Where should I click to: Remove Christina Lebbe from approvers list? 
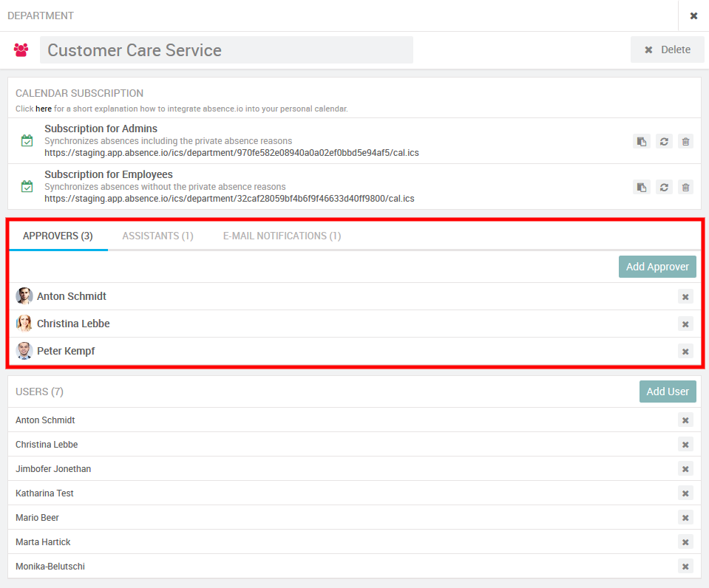[685, 324]
